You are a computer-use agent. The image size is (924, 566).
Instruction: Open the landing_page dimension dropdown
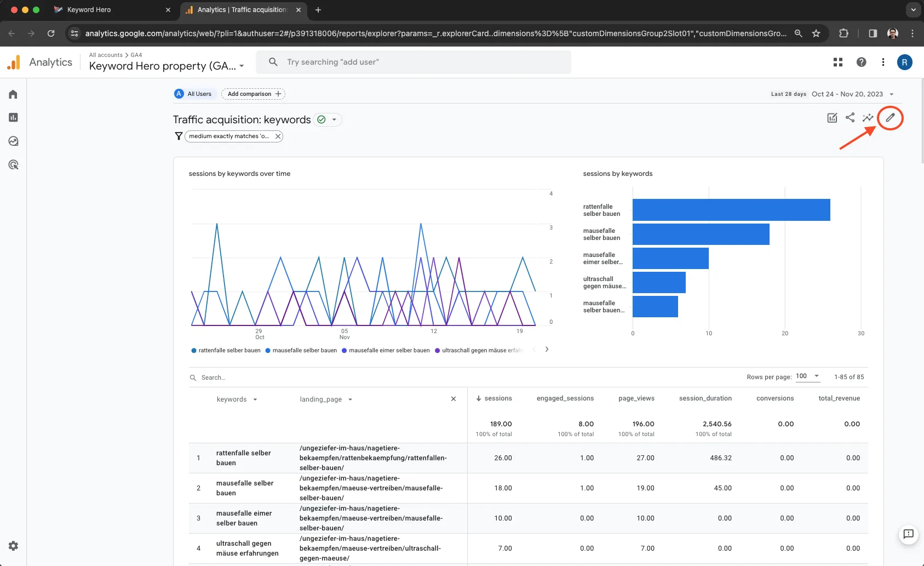[x=326, y=399]
